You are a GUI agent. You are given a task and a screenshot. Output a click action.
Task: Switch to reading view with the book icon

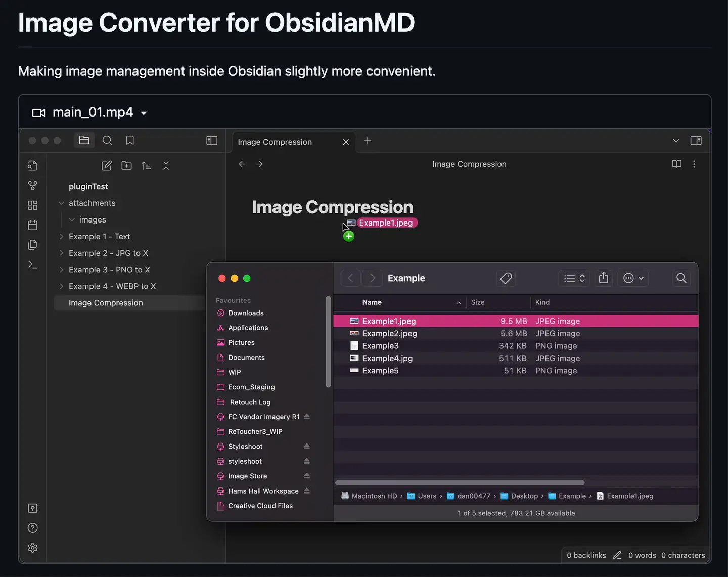(677, 164)
